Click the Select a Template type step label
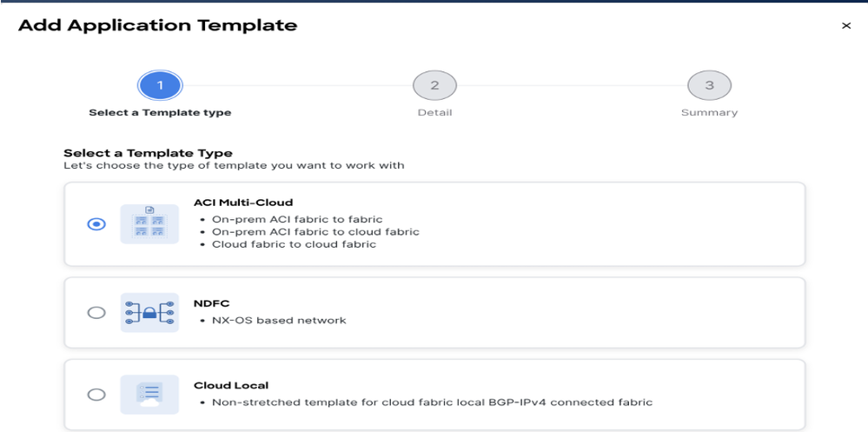This screenshot has height=432, width=868. pyautogui.click(x=160, y=112)
